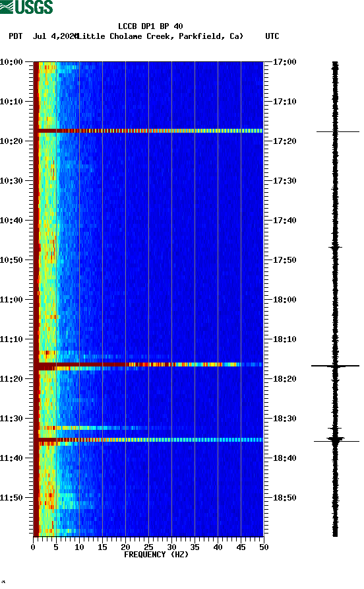The image size is (364, 589).
Task: Click the USGS logo
Action: pyautogui.click(x=26, y=7)
